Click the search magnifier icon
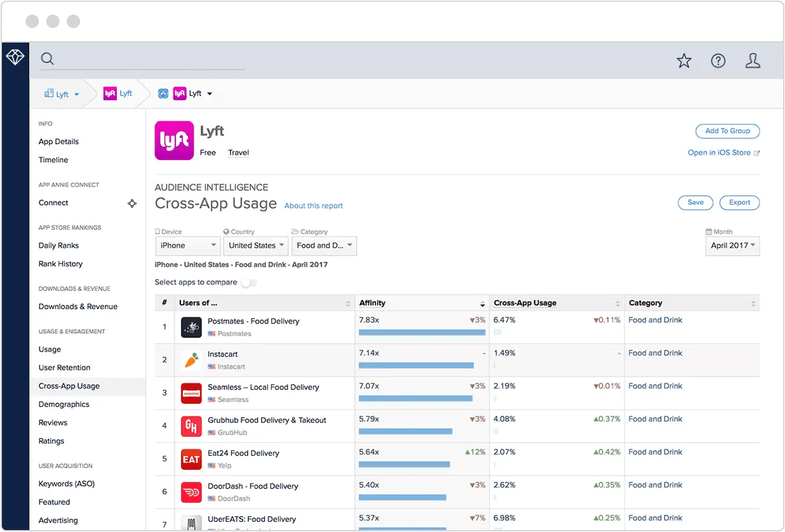 [x=48, y=59]
